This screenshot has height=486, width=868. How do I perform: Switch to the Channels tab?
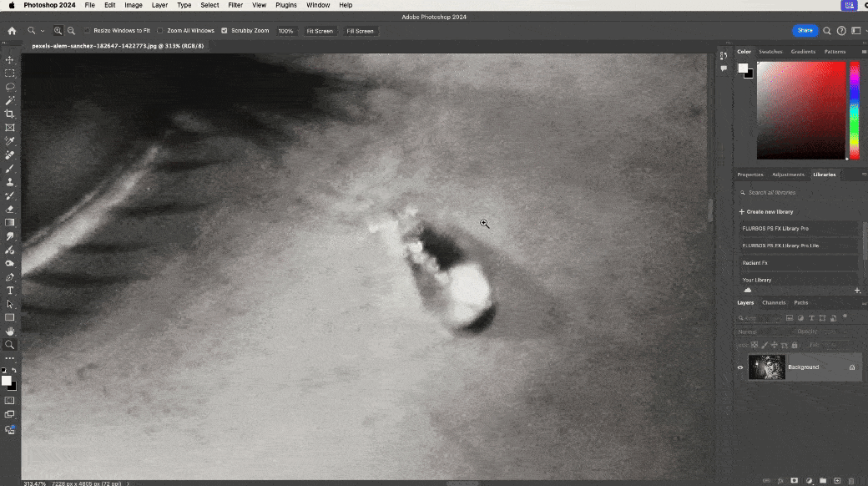click(773, 302)
